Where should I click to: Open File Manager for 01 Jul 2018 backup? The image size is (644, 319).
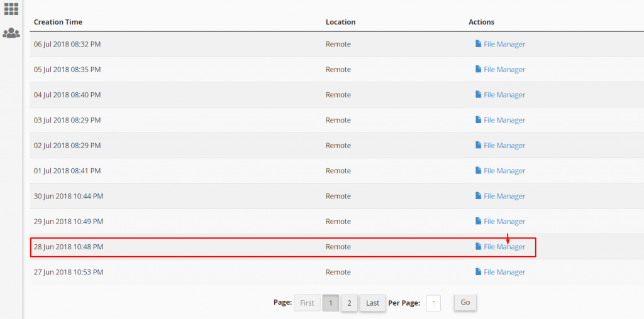[x=504, y=171]
